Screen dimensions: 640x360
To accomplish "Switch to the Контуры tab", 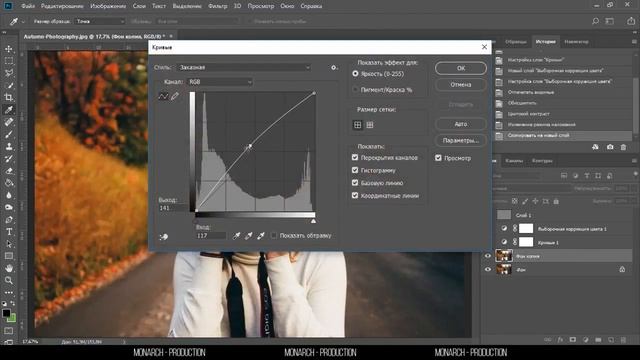I will (x=542, y=161).
